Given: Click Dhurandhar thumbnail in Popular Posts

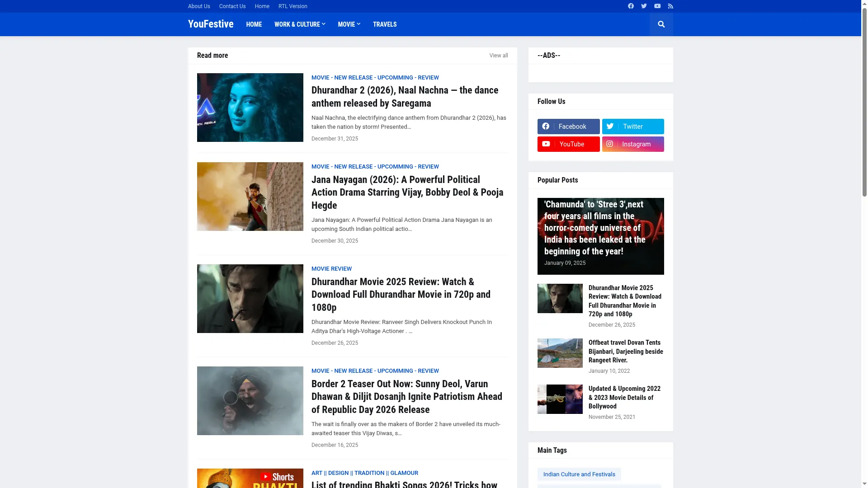Looking at the screenshot, I should [560, 298].
